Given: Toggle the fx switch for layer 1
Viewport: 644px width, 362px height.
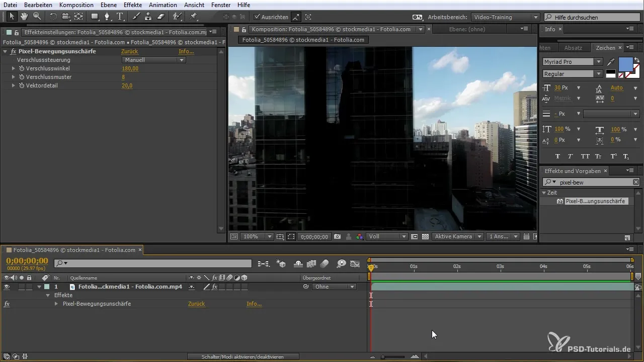Looking at the screenshot, I should (215, 287).
